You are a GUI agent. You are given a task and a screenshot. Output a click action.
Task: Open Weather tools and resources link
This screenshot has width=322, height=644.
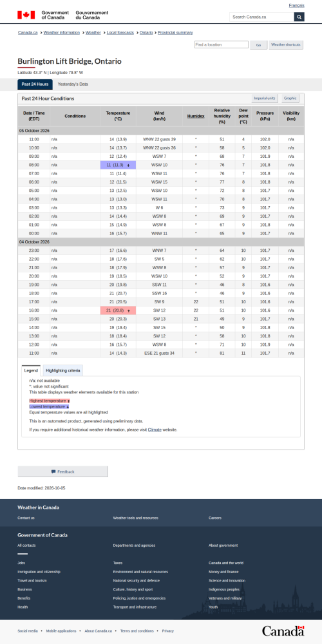tap(135, 518)
